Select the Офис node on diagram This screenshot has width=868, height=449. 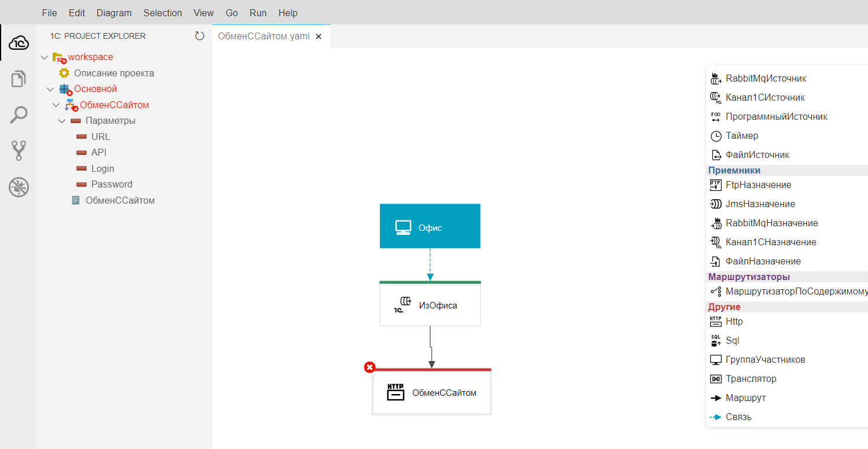point(430,226)
